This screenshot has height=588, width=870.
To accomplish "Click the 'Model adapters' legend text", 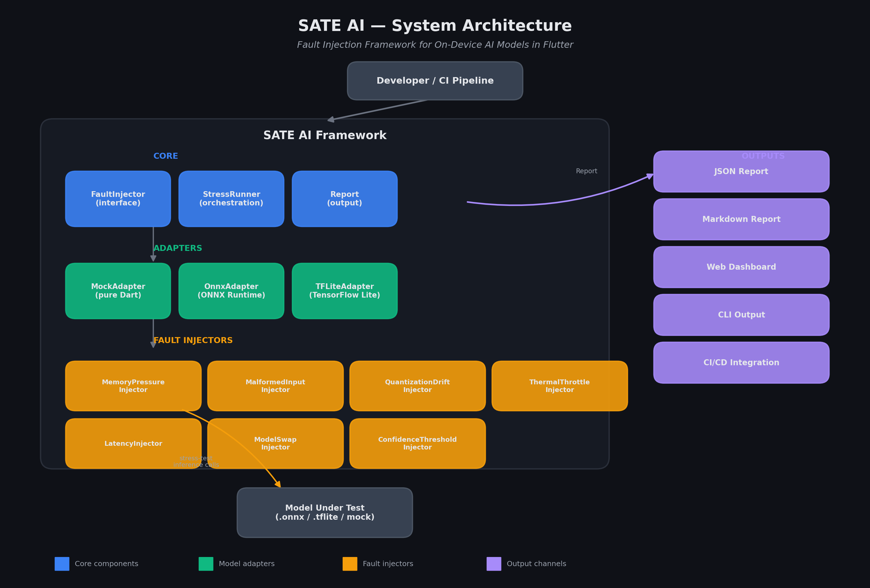I will click(x=247, y=564).
